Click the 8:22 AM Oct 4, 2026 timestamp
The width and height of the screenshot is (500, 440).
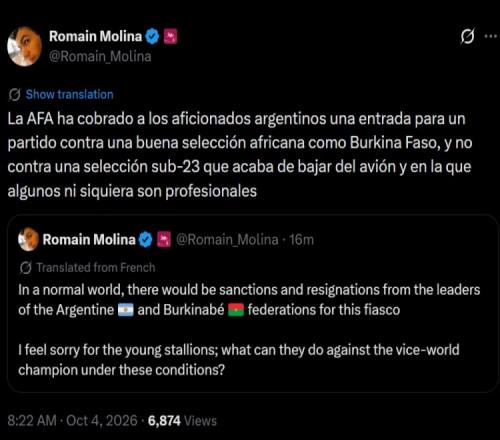[72, 421]
